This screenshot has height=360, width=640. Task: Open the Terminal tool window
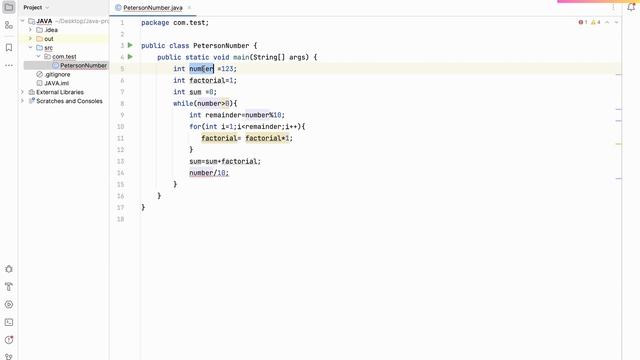click(x=9, y=322)
